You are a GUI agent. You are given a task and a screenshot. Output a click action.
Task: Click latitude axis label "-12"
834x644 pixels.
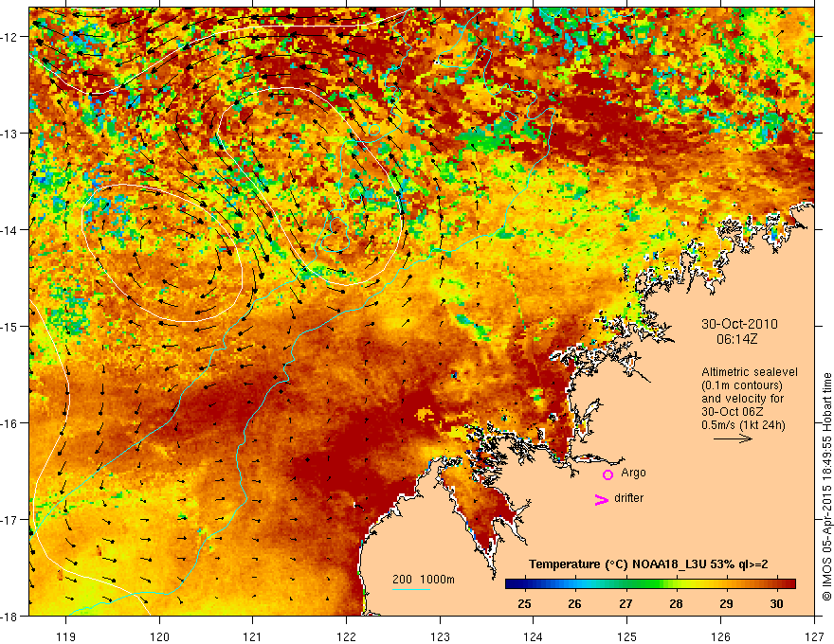tap(11, 37)
